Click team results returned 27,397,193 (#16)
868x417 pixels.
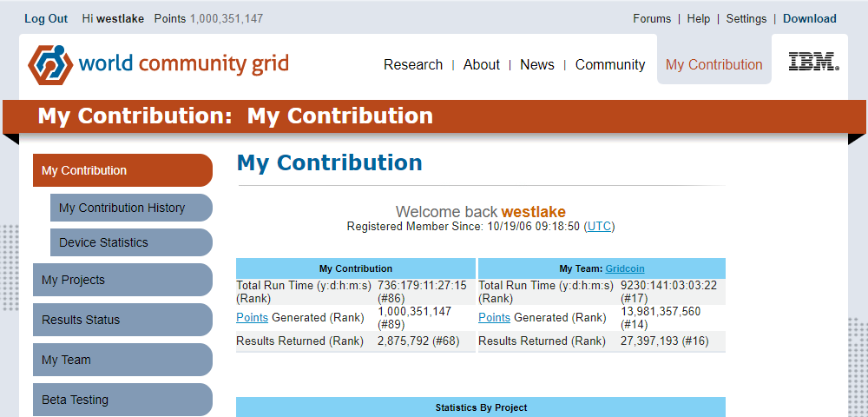point(664,341)
